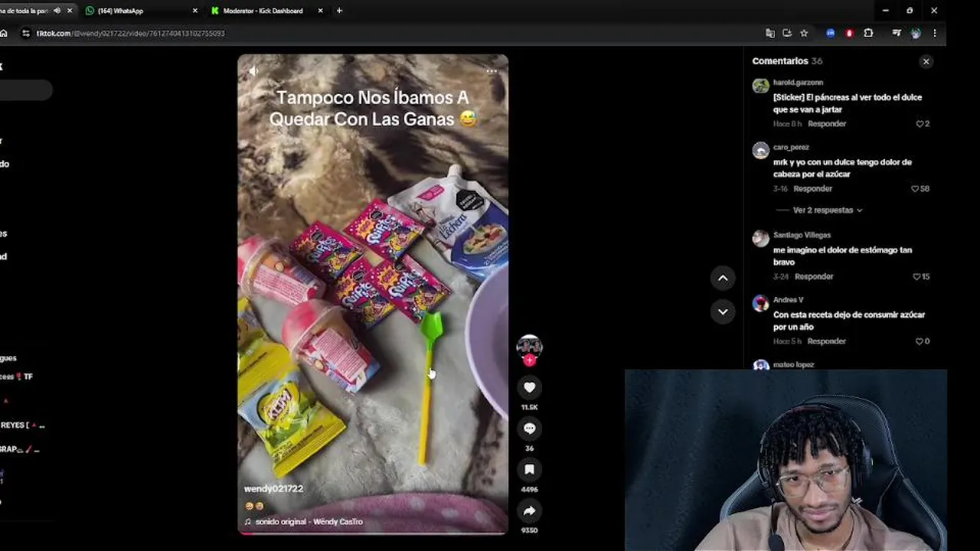
Task: Reply to caro_perez's comment
Action: tap(812, 189)
